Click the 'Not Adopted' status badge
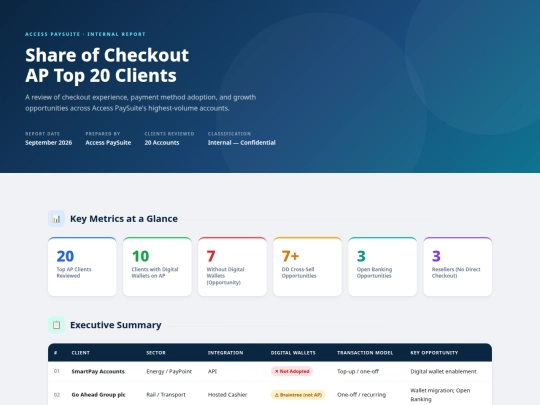This screenshot has height=405, width=540. (x=292, y=371)
